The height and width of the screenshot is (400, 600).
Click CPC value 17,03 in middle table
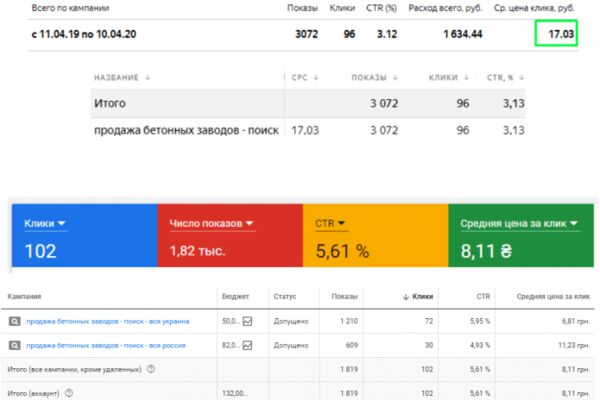305,131
